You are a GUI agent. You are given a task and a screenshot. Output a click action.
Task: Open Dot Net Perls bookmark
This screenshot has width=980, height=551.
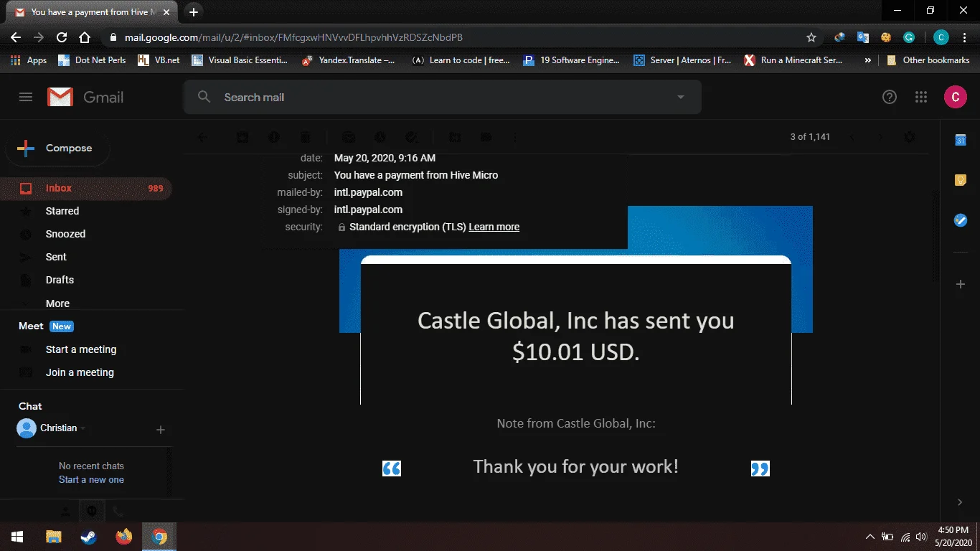coord(92,60)
